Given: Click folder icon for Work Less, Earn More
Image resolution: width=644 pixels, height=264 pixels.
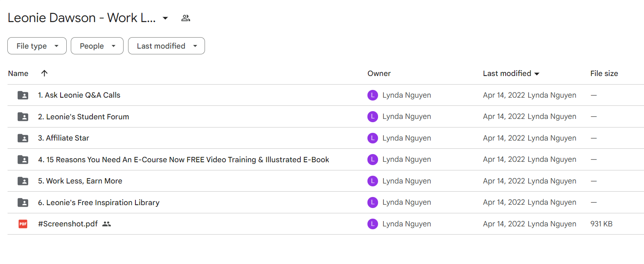Looking at the screenshot, I should coord(23,181).
